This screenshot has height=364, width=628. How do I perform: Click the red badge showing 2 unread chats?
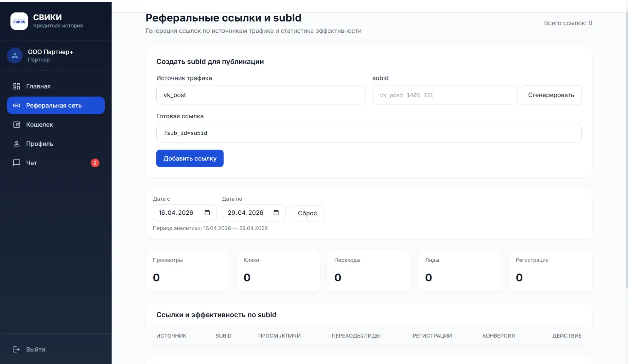coord(95,163)
